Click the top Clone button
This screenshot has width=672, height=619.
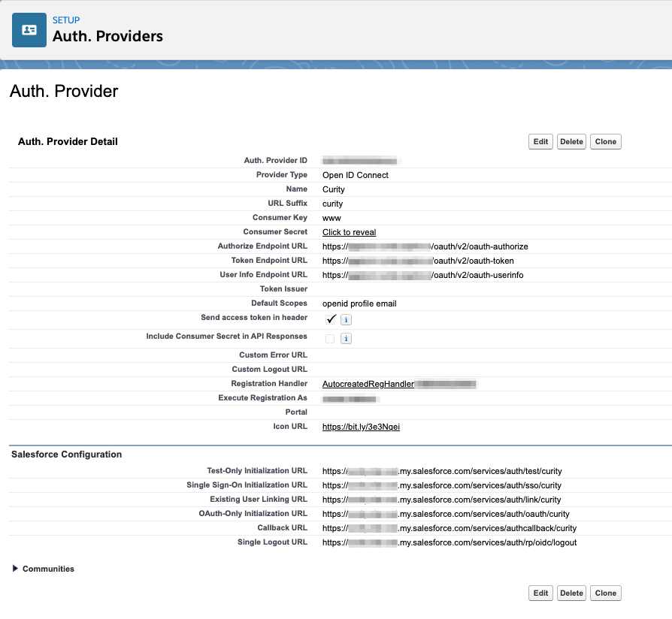605,141
